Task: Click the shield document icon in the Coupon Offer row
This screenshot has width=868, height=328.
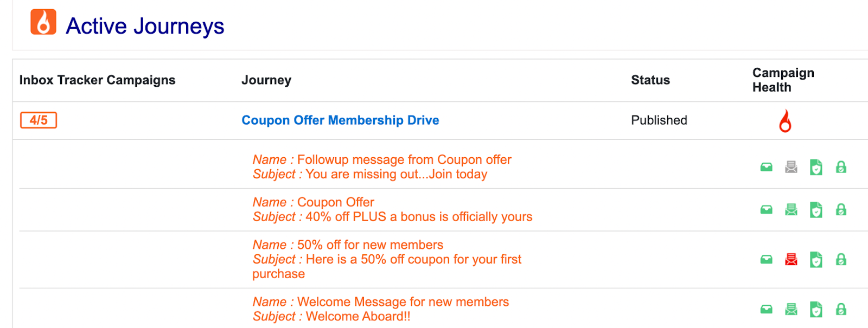Action: point(816,210)
